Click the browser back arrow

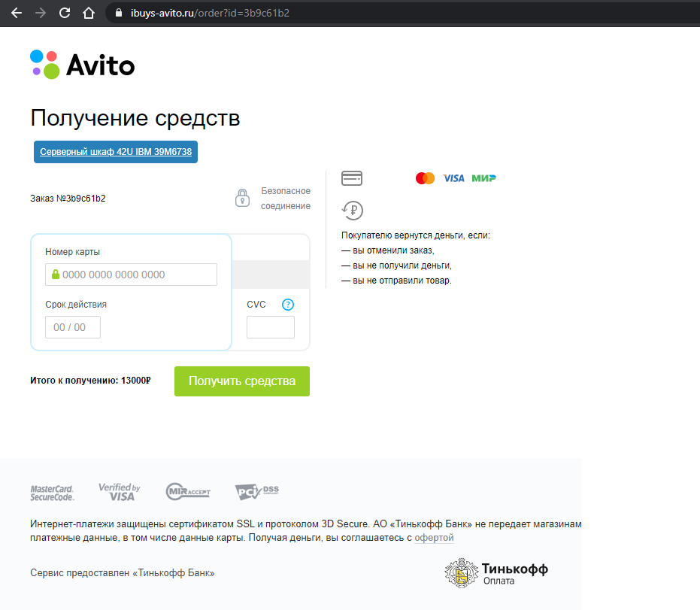(17, 13)
